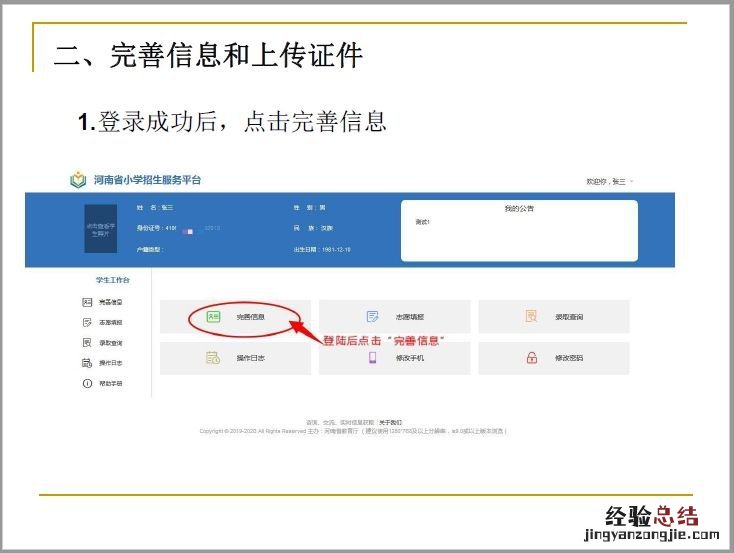Image resolution: width=734 pixels, height=553 pixels.
Task: Click the Copyright 2019-2020 footer text
Action: (x=353, y=431)
